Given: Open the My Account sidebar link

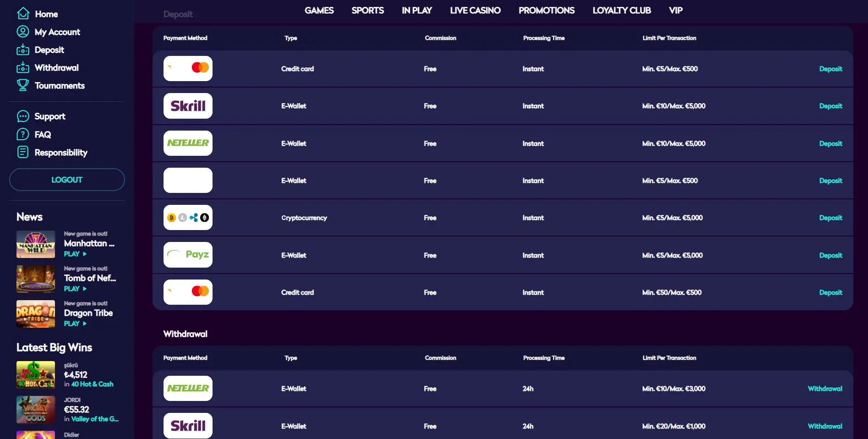Looking at the screenshot, I should (x=57, y=32).
